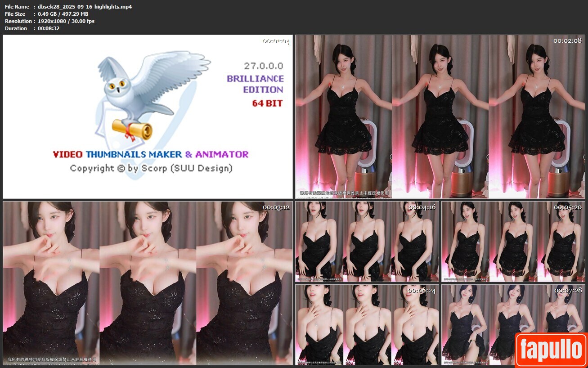This screenshot has width=588, height=368.
Task: Click the red 64 BIT label
Action: [x=267, y=103]
